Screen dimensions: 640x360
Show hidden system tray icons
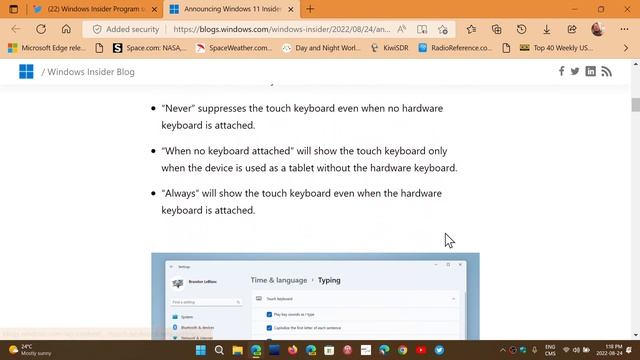pos(502,350)
